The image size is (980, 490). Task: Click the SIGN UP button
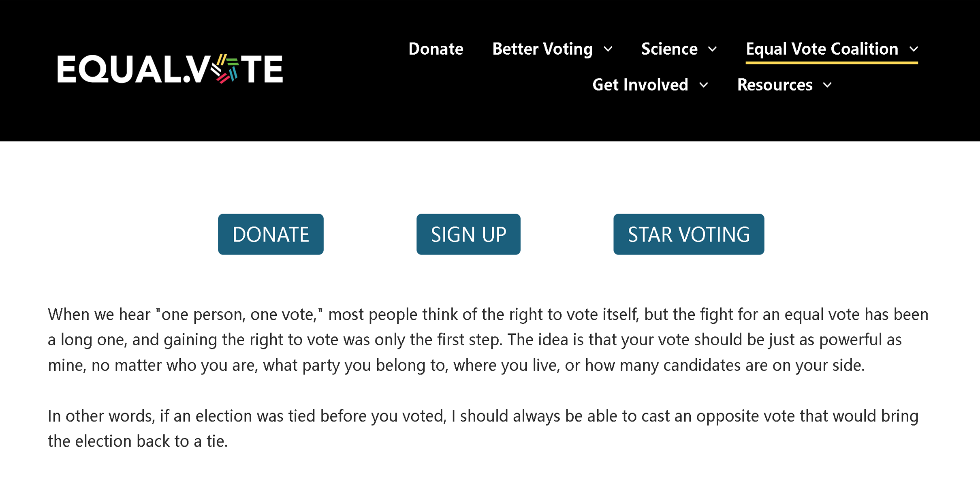468,234
